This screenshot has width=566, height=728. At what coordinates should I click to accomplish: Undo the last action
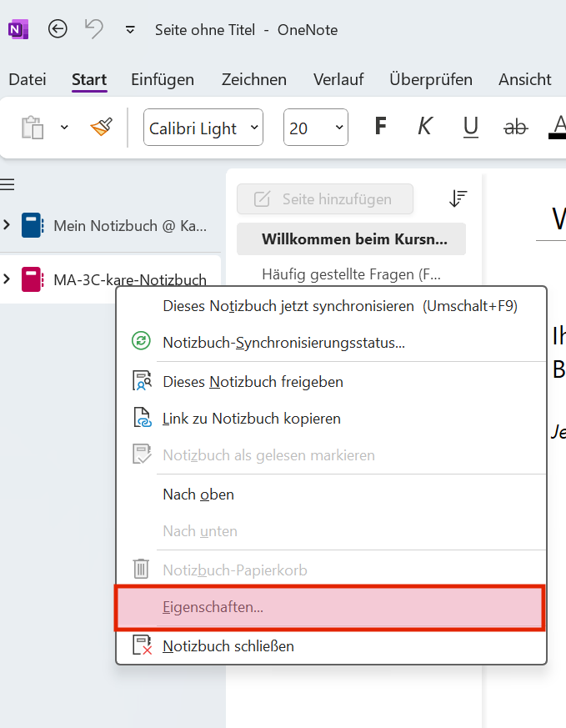point(93,29)
